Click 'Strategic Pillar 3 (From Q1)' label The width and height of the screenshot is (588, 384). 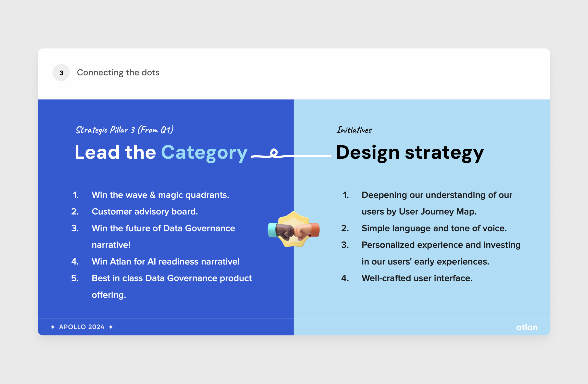point(124,130)
